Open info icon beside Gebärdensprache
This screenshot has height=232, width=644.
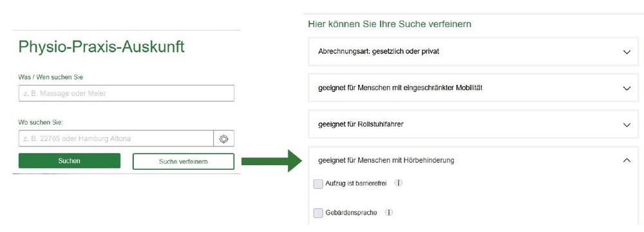389,212
